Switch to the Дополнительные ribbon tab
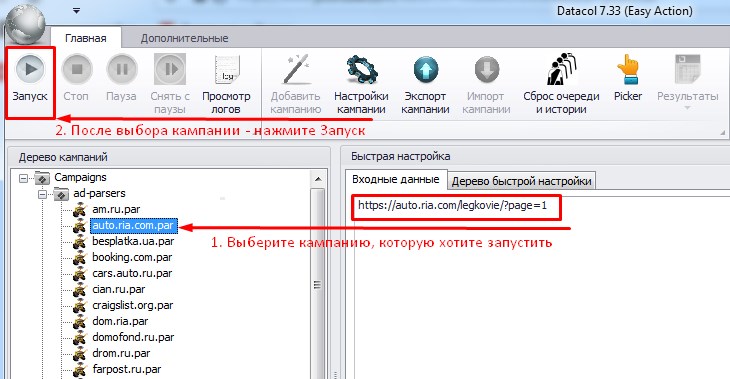This screenshot has height=379, width=730. click(x=184, y=38)
